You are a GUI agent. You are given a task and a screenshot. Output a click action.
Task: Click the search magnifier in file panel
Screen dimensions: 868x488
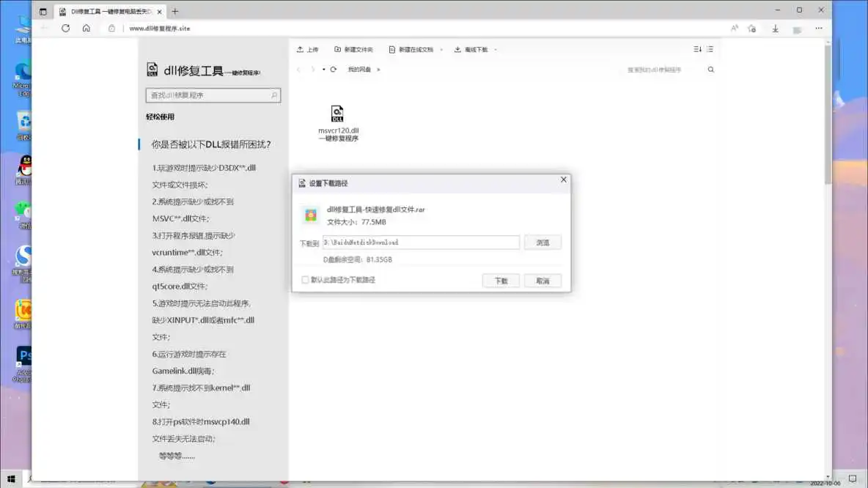click(710, 70)
